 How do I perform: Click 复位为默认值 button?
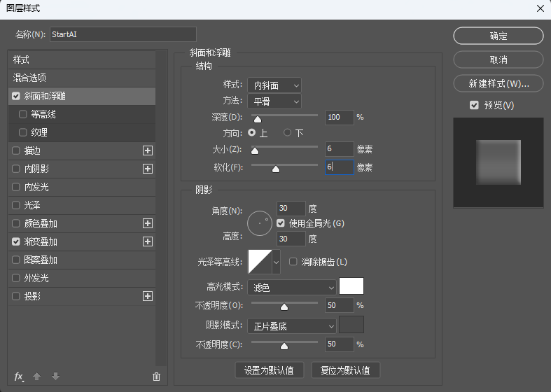[345, 370]
